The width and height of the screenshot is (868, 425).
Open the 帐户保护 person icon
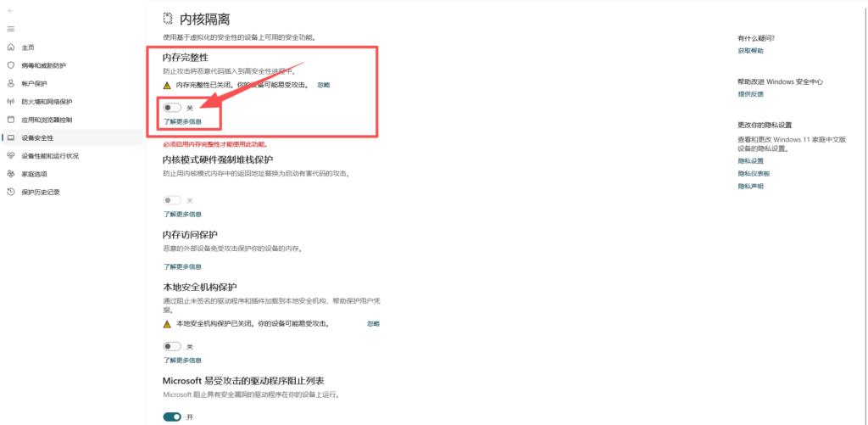pos(10,84)
